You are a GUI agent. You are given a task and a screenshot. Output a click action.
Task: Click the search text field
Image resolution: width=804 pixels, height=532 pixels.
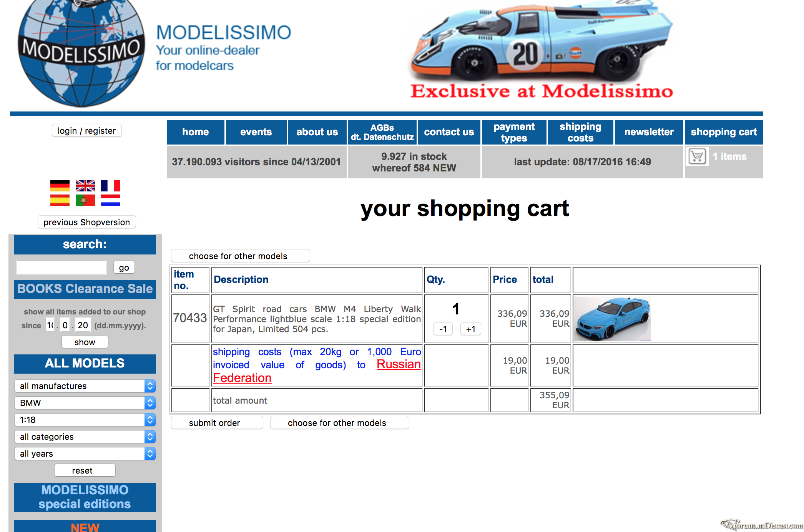(61, 267)
